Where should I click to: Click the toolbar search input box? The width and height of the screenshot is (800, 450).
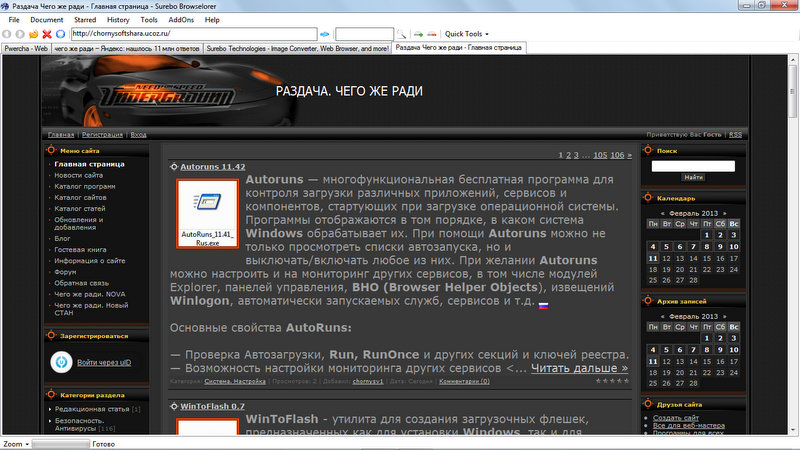pyautogui.click(x=364, y=34)
